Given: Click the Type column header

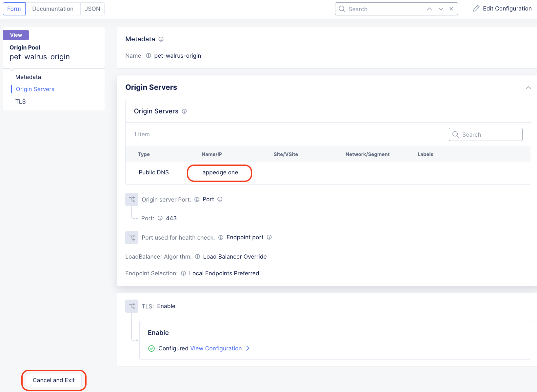Looking at the screenshot, I should coord(144,154).
